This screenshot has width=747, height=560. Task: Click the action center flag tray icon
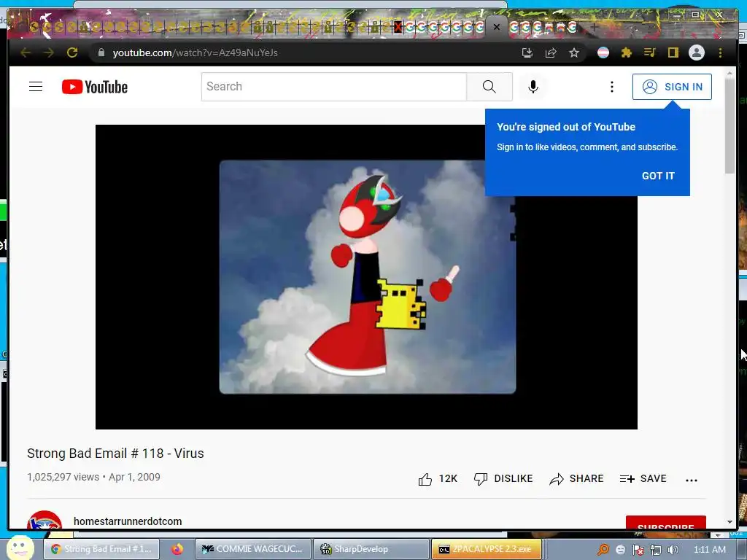click(638, 550)
